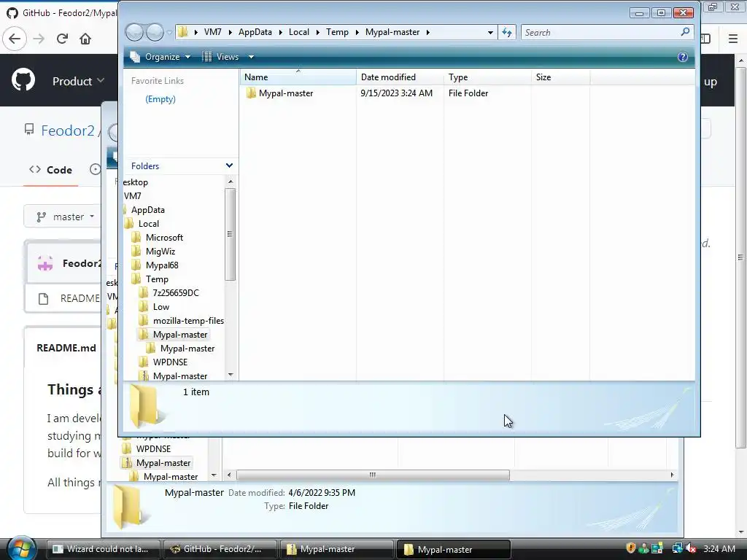The image size is (747, 560).
Task: Click the GitHub octocat logo
Action: 23,80
